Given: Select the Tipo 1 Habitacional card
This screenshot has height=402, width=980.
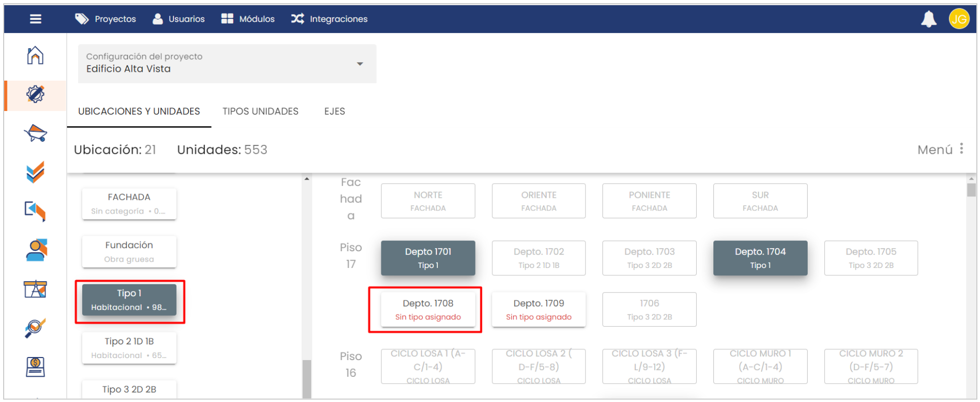Looking at the screenshot, I should [x=129, y=300].
